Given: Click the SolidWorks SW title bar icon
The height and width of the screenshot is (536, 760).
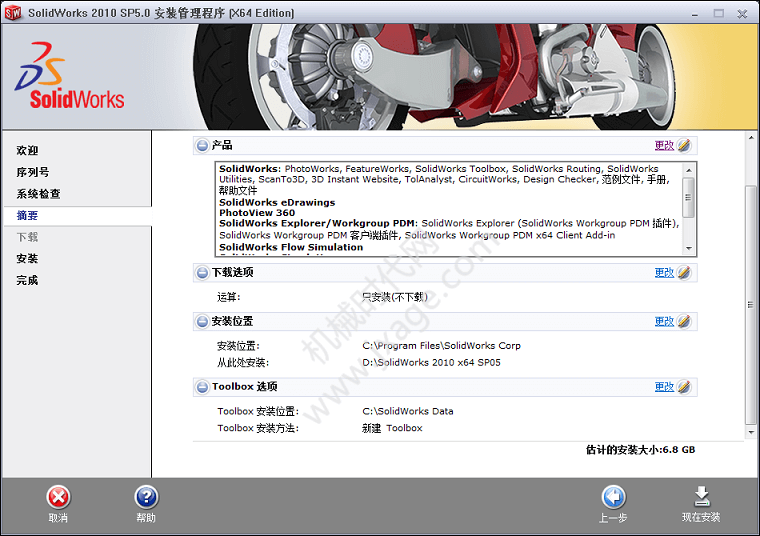Looking at the screenshot, I should tap(13, 13).
